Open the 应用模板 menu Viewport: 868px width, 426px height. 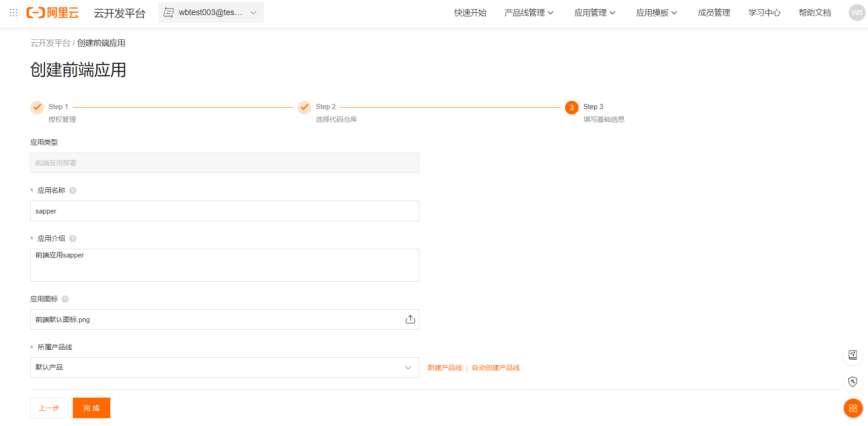[x=656, y=13]
